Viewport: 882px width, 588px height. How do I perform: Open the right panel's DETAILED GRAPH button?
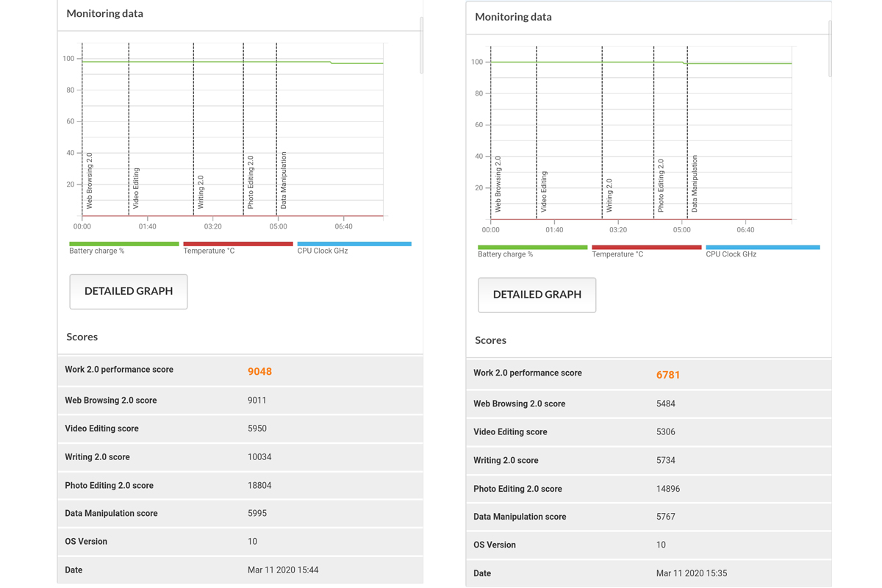point(537,295)
